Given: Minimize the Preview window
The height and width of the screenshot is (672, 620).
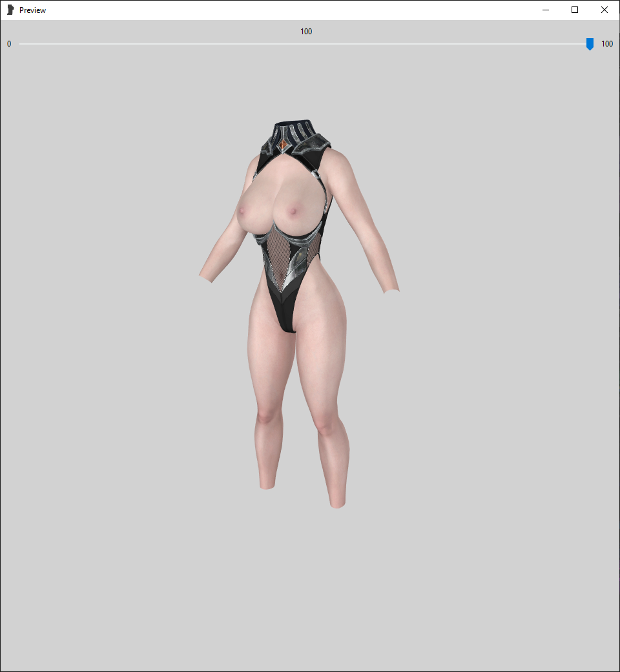Looking at the screenshot, I should [x=546, y=10].
